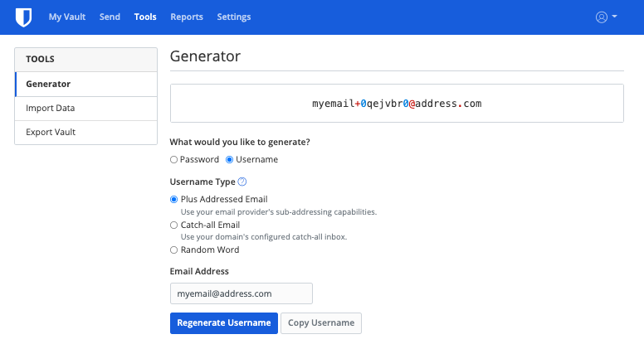Image resolution: width=644 pixels, height=349 pixels.
Task: Select Catch-all Email type
Action: (173, 225)
